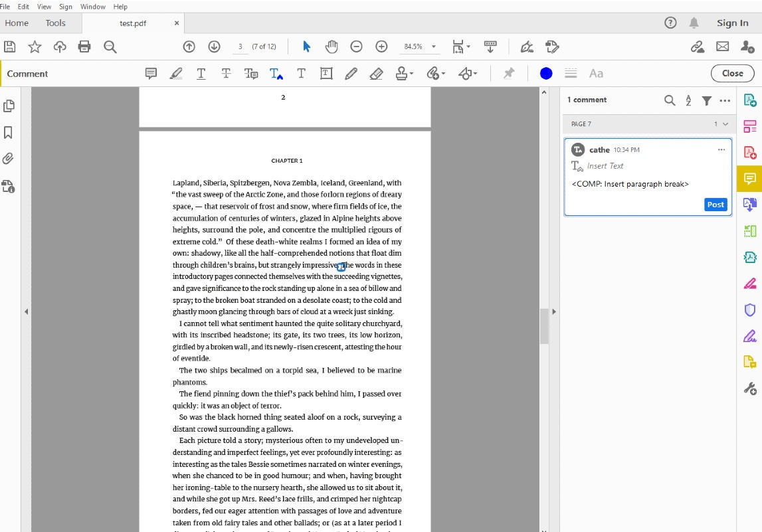Open the File menu
This screenshot has width=762, height=532.
coord(5,7)
